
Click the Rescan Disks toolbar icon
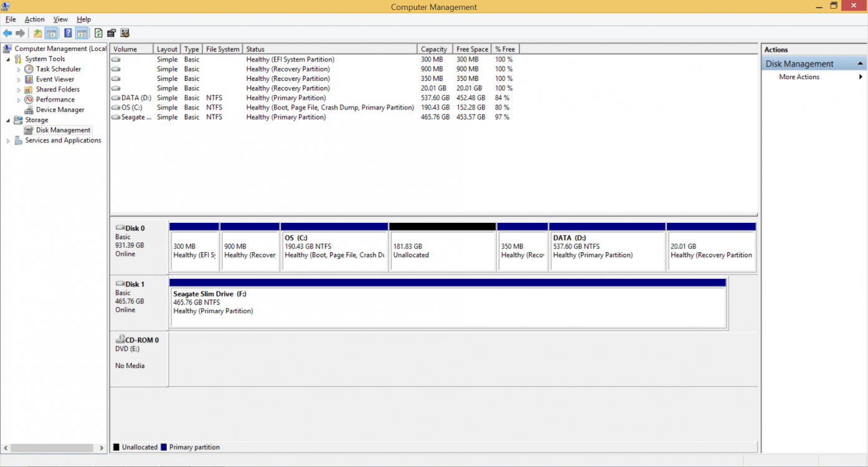(x=125, y=33)
